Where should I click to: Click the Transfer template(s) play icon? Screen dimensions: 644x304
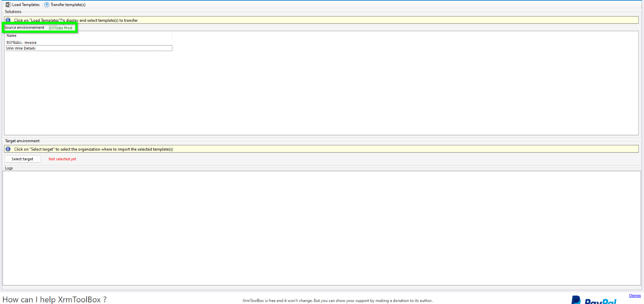pos(47,5)
